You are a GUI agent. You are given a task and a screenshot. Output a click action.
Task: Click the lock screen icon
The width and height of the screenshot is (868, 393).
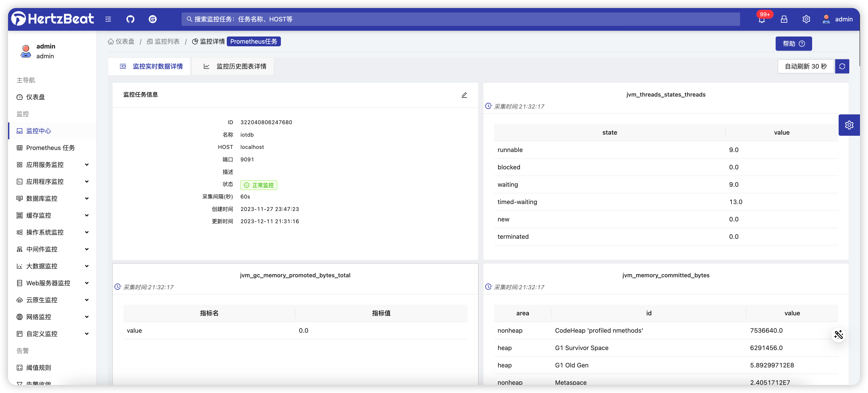(x=784, y=19)
